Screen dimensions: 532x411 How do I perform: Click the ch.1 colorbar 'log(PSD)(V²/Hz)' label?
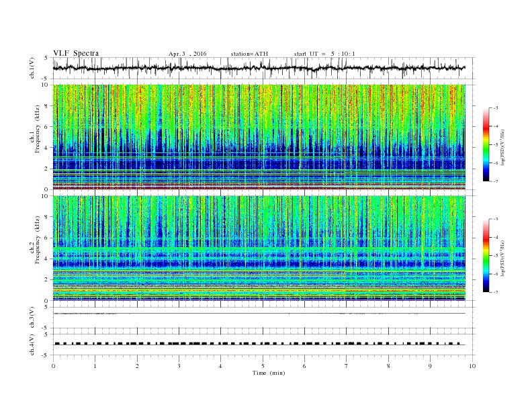point(502,147)
